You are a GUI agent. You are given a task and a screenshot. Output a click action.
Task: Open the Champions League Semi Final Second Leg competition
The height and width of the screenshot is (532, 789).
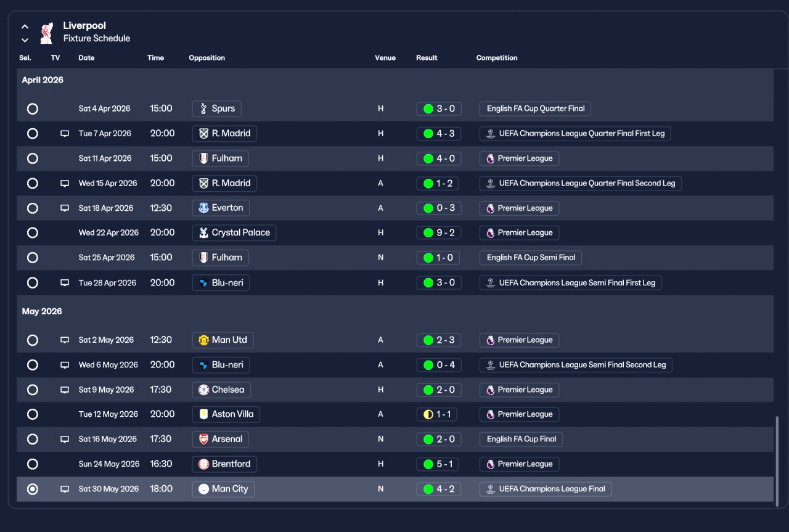pyautogui.click(x=576, y=365)
